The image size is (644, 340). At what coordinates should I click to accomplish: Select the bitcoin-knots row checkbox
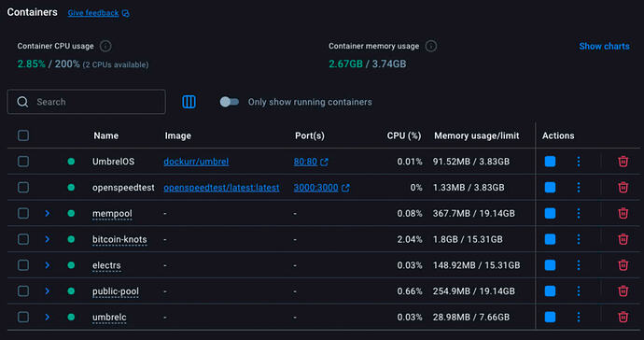tap(23, 239)
